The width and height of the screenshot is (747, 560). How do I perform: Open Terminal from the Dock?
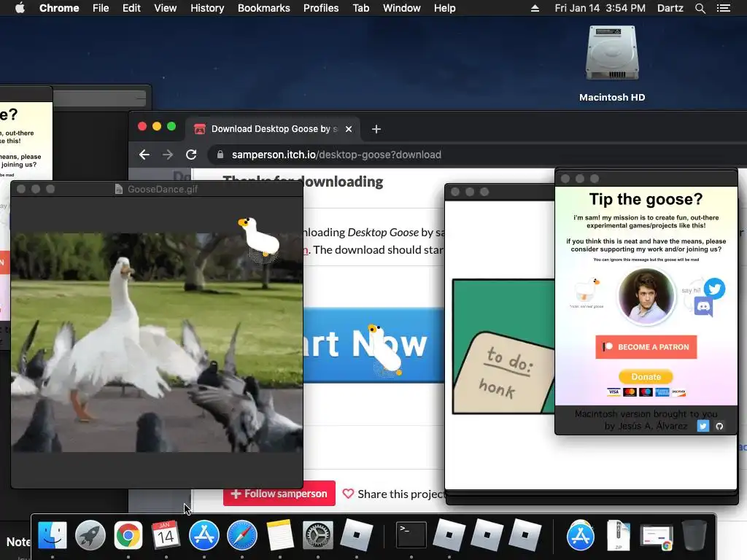pyautogui.click(x=411, y=535)
